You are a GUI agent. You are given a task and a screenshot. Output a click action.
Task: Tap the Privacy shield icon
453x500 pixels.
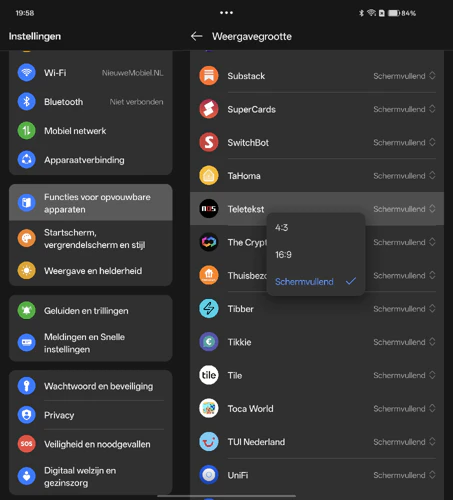pyautogui.click(x=27, y=415)
